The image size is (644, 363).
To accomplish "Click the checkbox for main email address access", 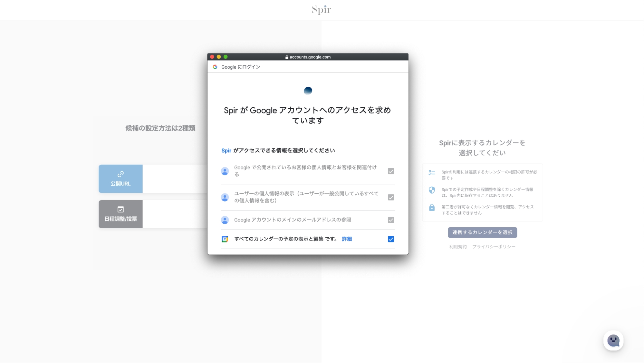I will 390,220.
